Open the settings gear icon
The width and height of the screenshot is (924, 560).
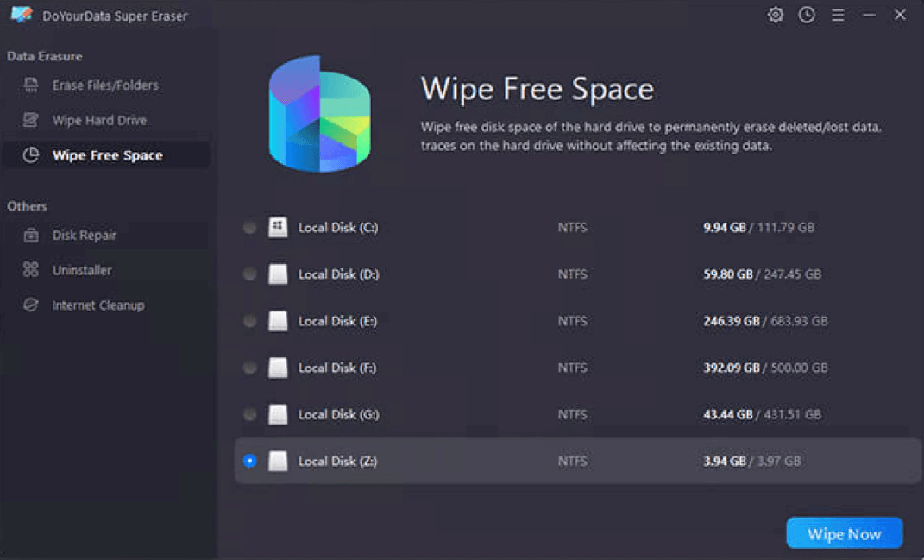tap(775, 15)
